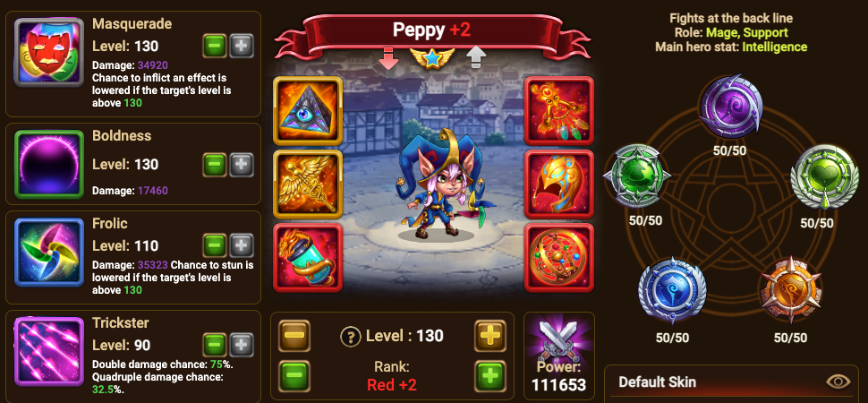
Task: Click the gray up arrow under banner
Action: pyautogui.click(x=475, y=57)
